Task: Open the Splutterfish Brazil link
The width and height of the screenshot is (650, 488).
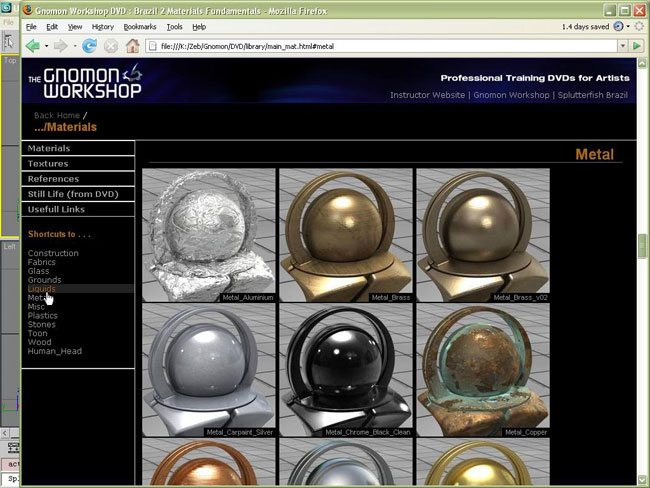Action: 592,95
